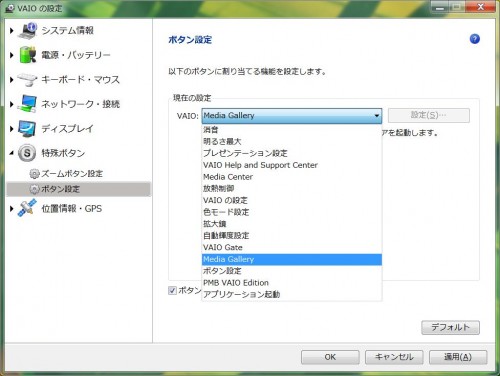Choose 消音 from the dropdown list
Image resolution: width=500 pixels, height=376 pixels.
click(x=292, y=130)
